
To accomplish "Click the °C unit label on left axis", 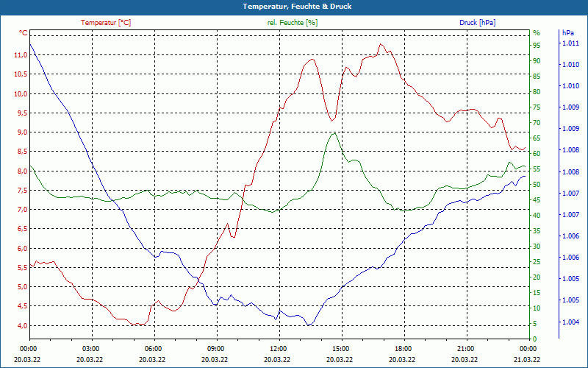I will [24, 33].
